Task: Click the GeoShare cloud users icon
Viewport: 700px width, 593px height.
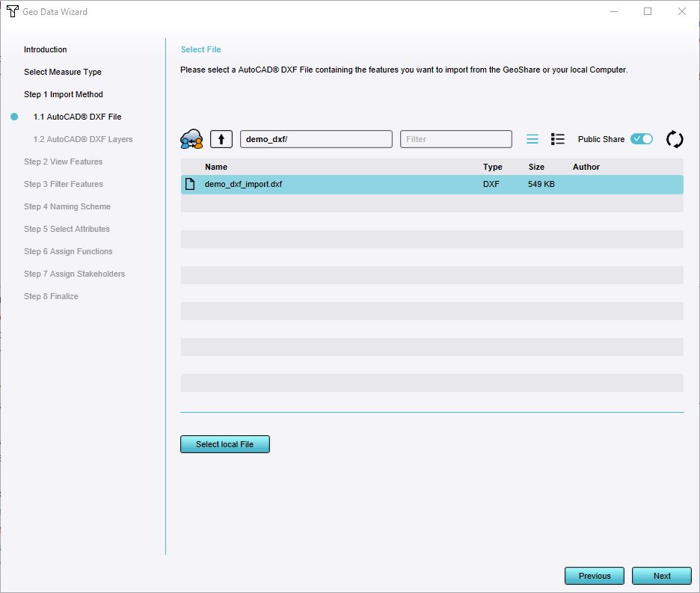Action: 192,139
